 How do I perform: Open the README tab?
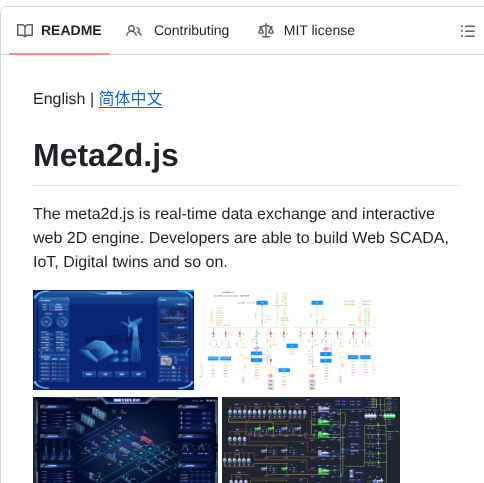pyautogui.click(x=59, y=31)
